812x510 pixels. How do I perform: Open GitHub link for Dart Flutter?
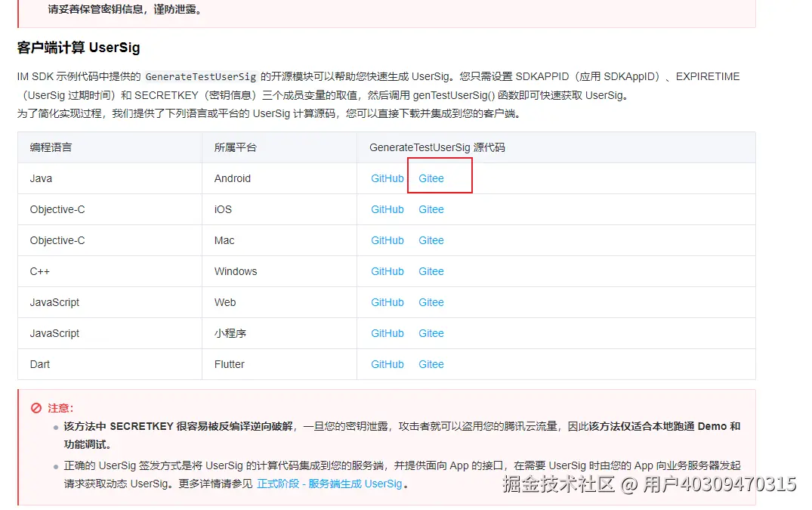(x=387, y=364)
